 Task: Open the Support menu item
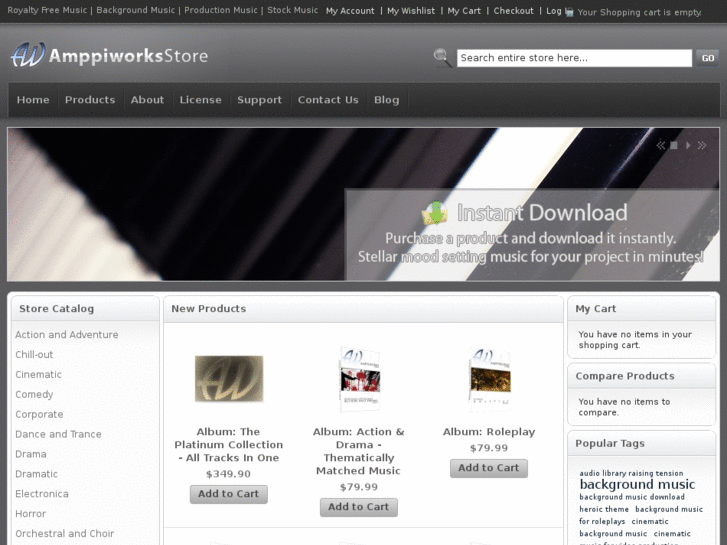[260, 100]
